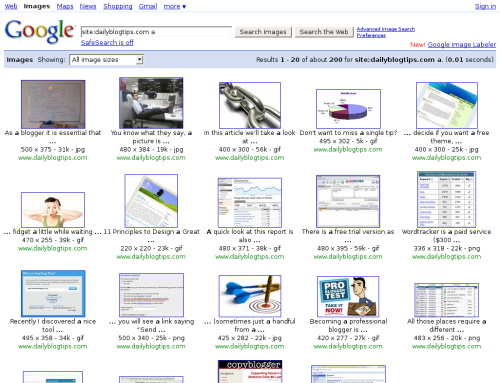
Task: Click dailyblogtips.com URL under darts result
Action: click(250, 346)
